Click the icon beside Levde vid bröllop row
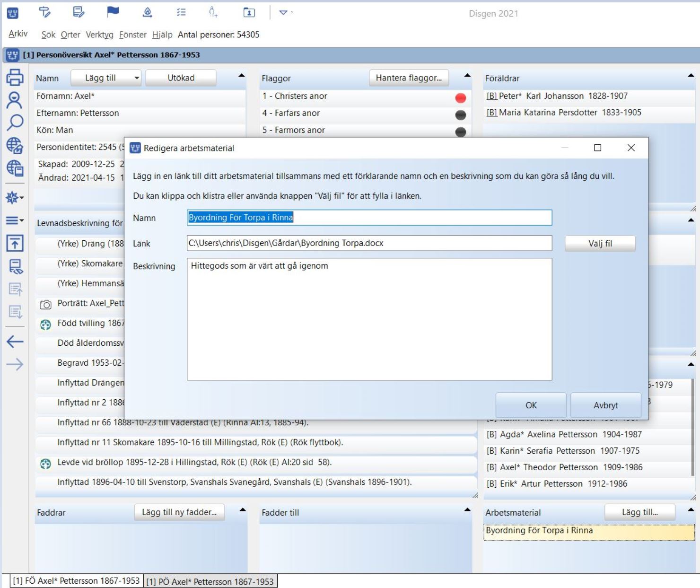 45,464
